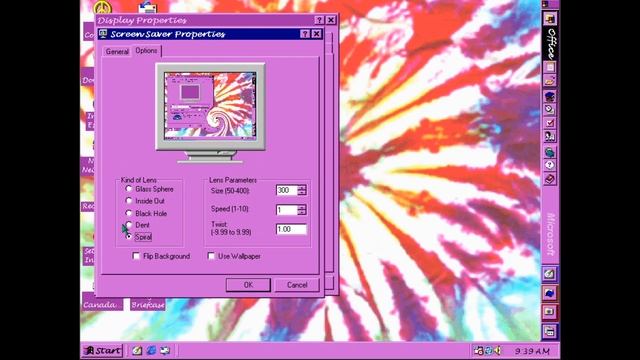Click the Speed spinner arrows
The image size is (640, 360).
pos(302,210)
